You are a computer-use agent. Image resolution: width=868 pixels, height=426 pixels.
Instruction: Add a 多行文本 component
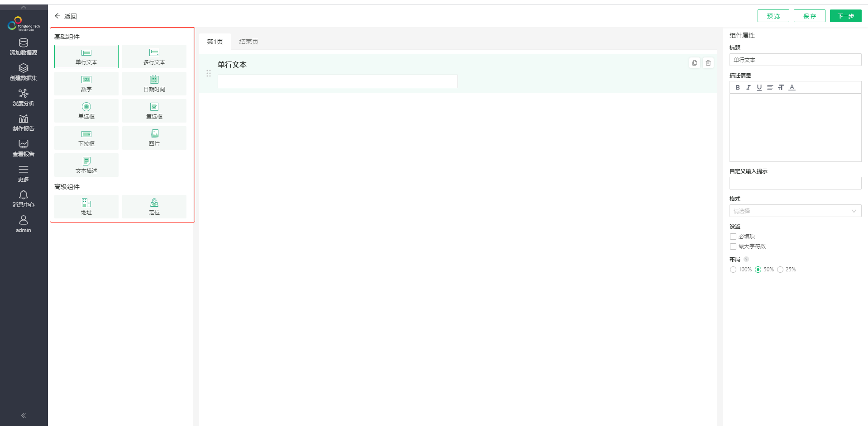coord(154,57)
